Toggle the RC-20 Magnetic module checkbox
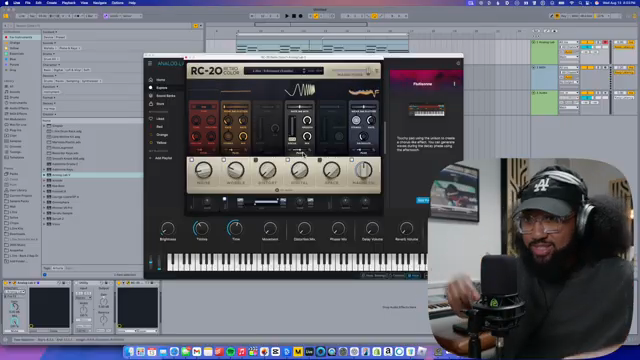640x360 pixels. coord(351,160)
